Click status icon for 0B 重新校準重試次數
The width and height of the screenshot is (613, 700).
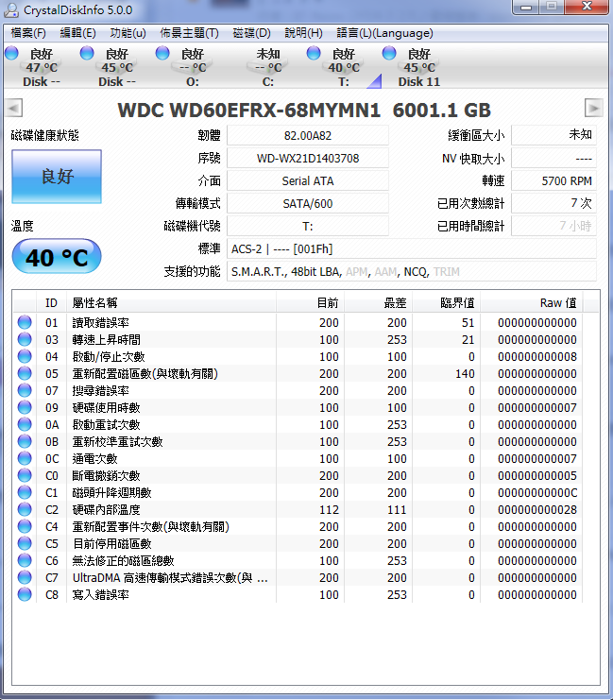tap(25, 441)
